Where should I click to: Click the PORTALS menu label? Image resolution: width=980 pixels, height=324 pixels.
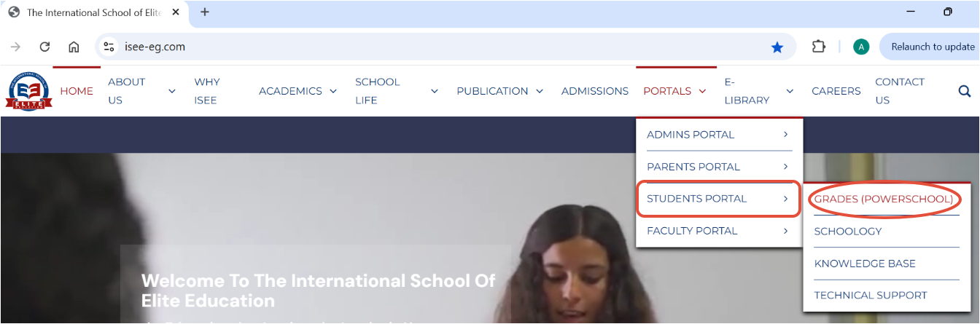click(667, 91)
